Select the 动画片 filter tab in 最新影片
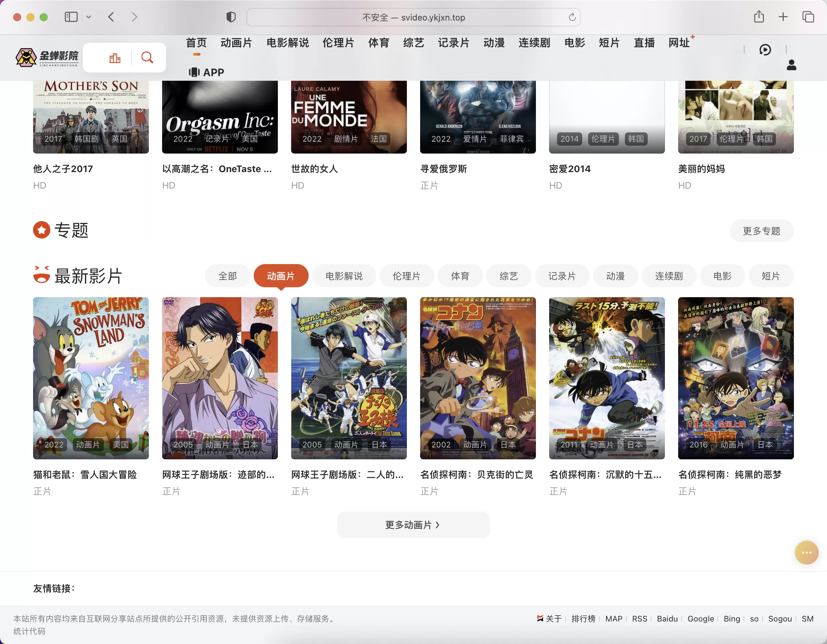Screen dimensions: 827x644 pos(281,276)
